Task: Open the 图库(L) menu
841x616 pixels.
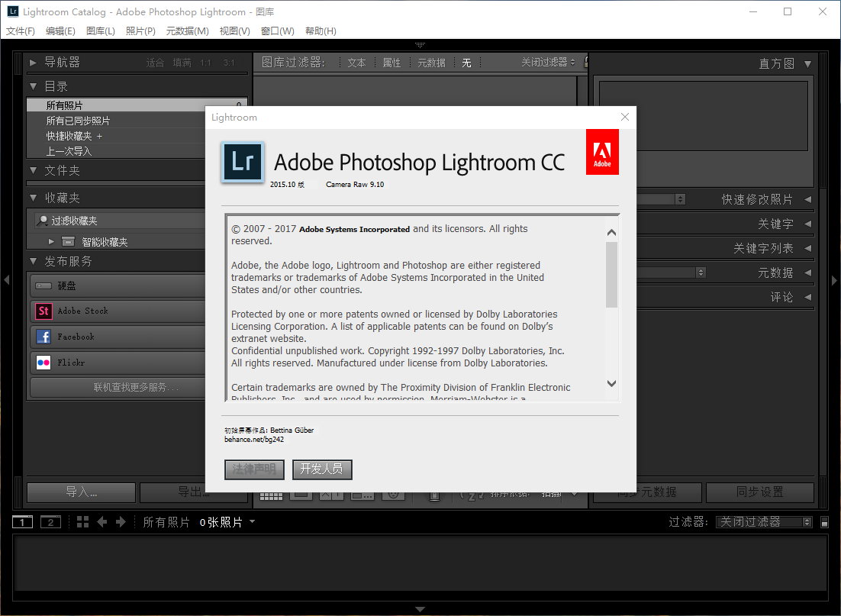Action: (x=101, y=31)
